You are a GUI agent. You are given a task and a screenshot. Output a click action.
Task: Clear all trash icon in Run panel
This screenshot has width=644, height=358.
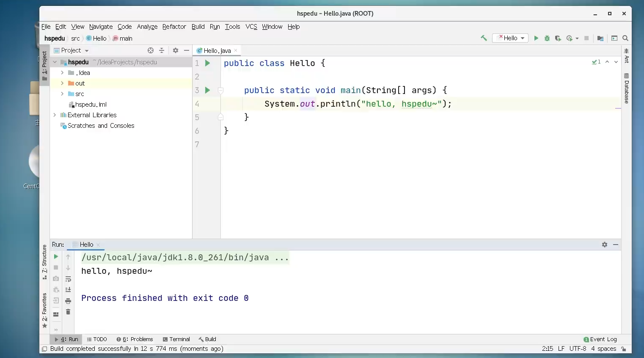pyautogui.click(x=68, y=312)
